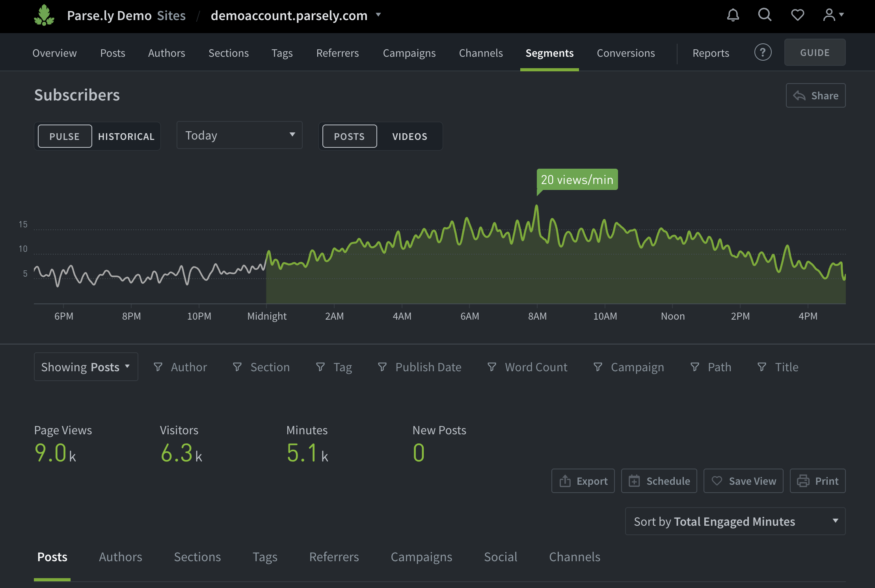This screenshot has height=588, width=875.
Task: Click the Subscribers segment heading
Action: click(77, 95)
